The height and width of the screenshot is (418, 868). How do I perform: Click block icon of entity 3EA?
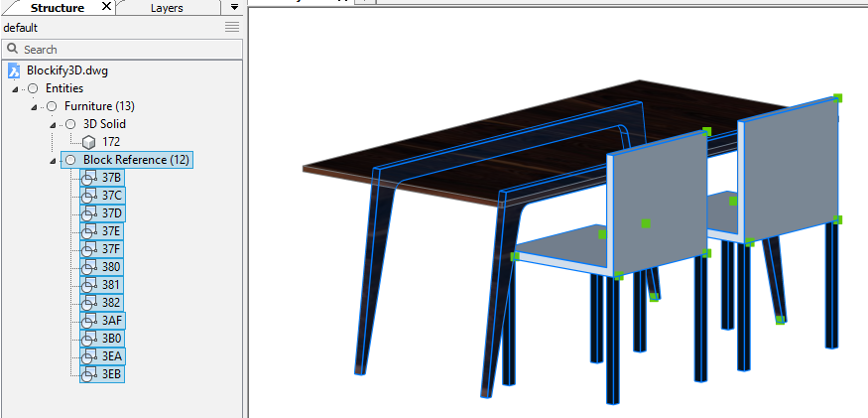click(x=88, y=355)
